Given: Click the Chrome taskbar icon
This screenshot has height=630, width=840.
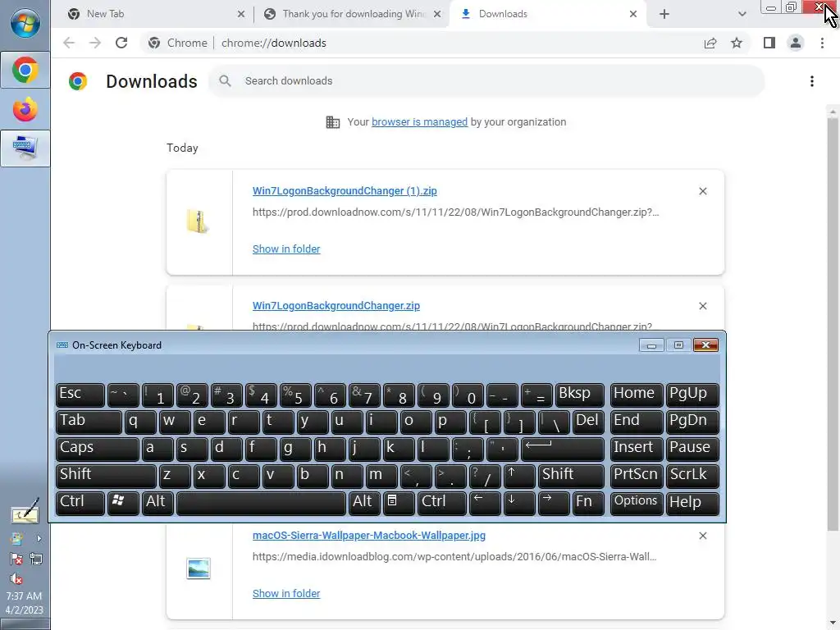Looking at the screenshot, I should point(25,71).
